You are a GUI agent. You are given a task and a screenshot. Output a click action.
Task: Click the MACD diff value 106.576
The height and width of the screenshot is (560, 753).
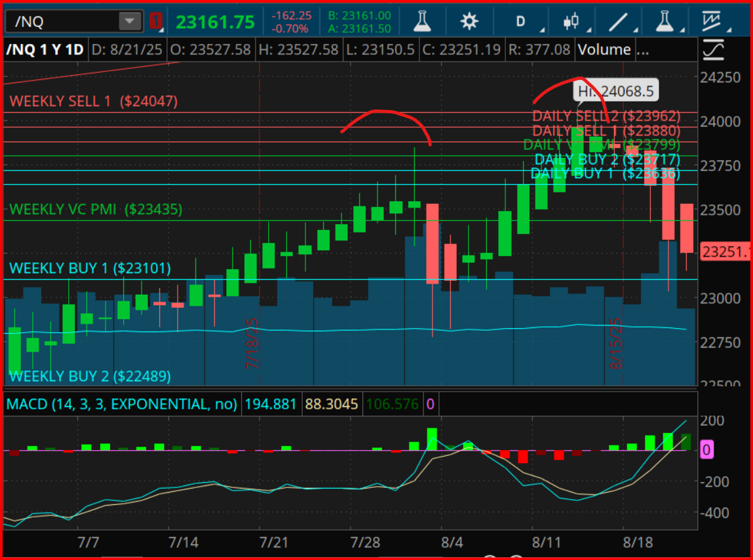pos(393,404)
